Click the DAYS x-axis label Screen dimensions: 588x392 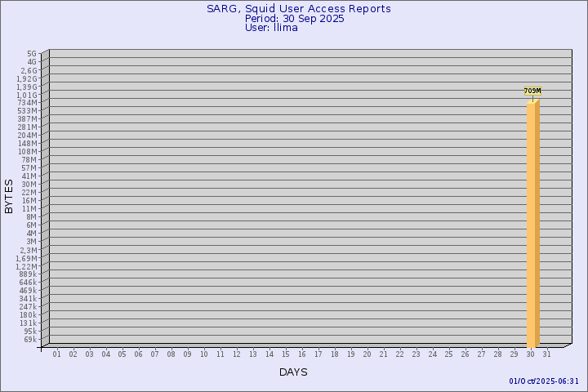point(293,372)
